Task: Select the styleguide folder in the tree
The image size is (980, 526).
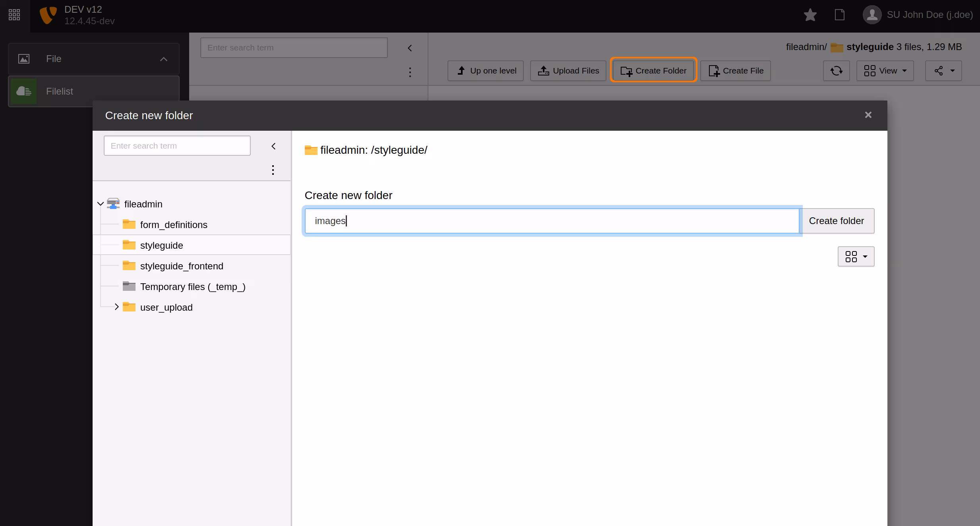Action: [161, 245]
